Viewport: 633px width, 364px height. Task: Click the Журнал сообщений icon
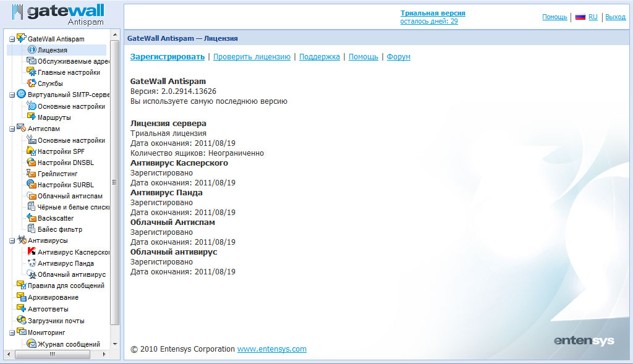(x=32, y=344)
